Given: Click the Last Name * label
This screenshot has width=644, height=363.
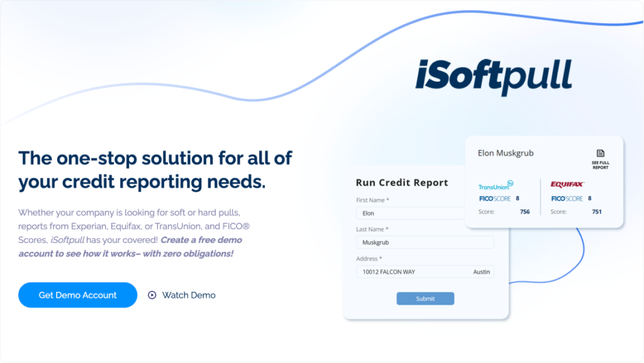Looking at the screenshot, I should click(372, 230).
